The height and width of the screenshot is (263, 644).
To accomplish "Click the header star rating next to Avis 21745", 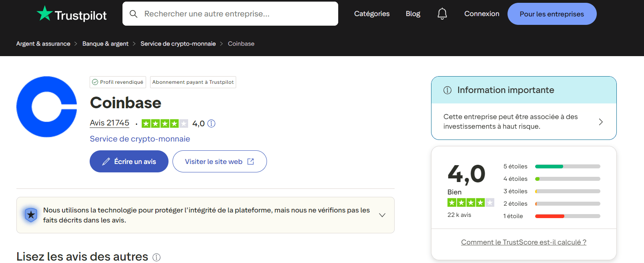I will click(165, 123).
